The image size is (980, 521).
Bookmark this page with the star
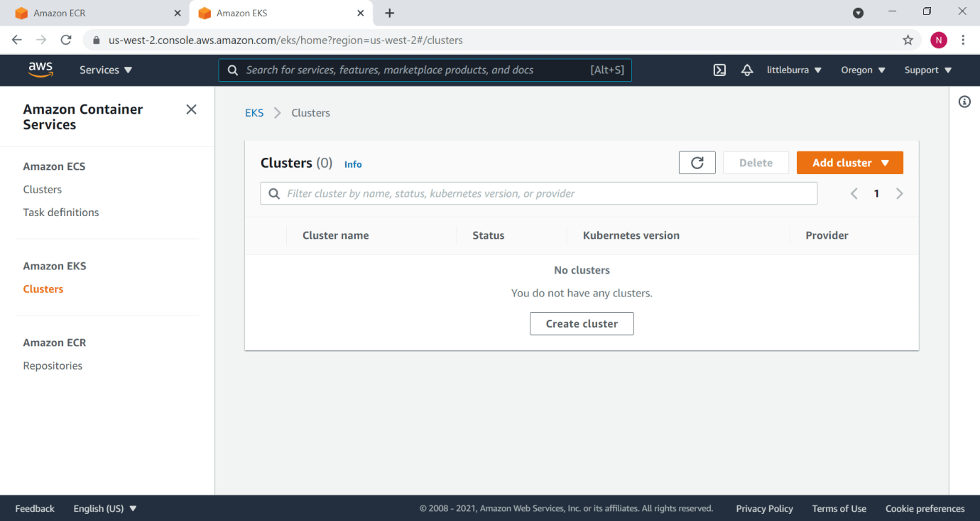point(908,40)
